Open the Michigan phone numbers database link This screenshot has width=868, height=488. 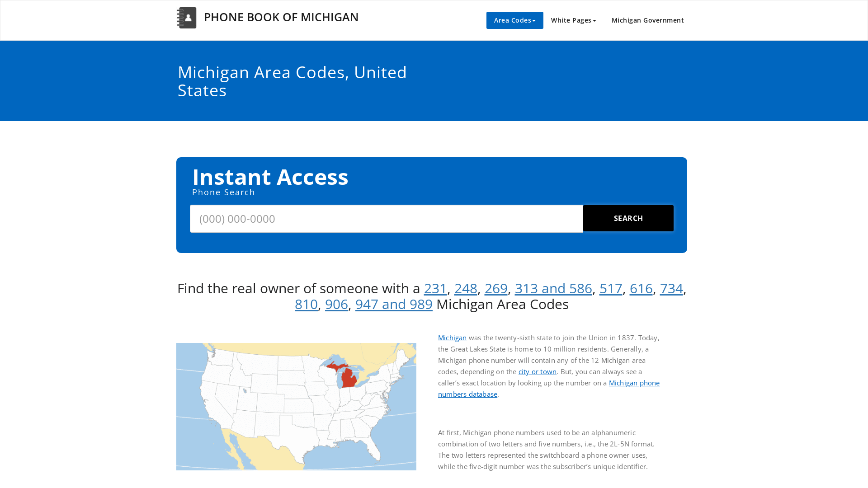coord(634,383)
